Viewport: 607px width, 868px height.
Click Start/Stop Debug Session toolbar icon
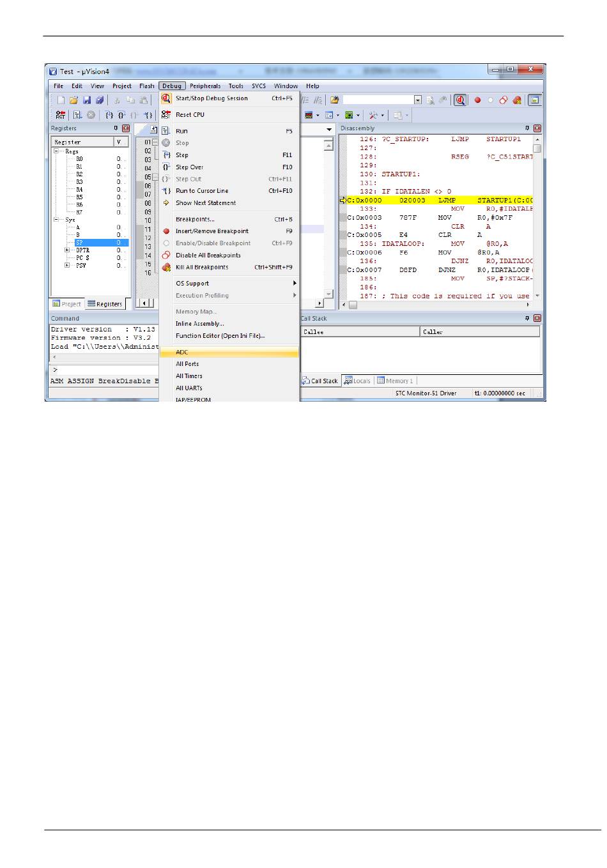pos(460,100)
